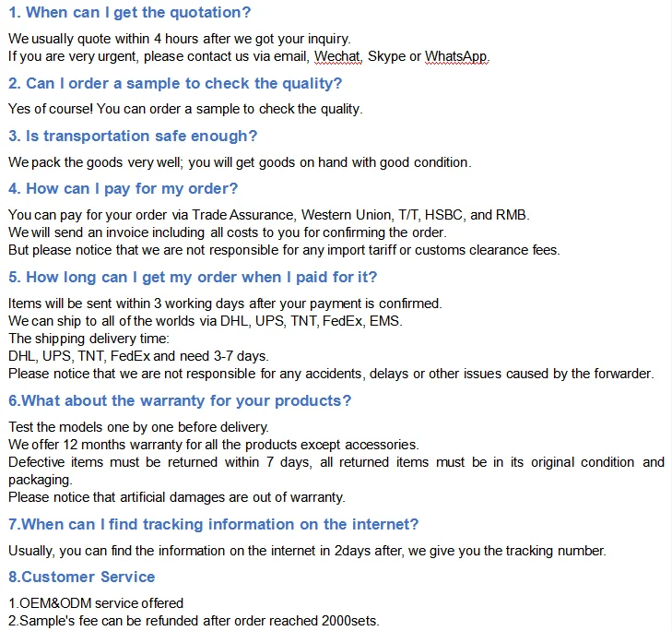Viewport: 672px width, 631px height.
Task: Click the underlined word WhatsApp
Action: (x=456, y=56)
